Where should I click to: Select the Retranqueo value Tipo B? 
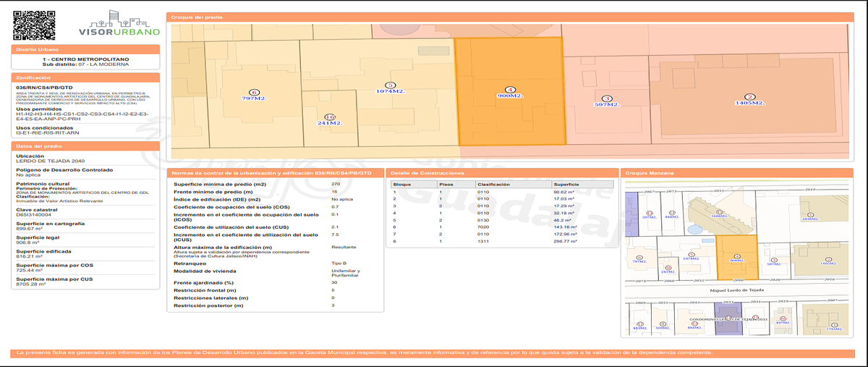(x=339, y=263)
